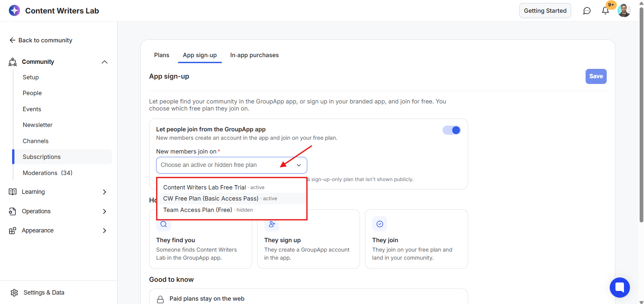The height and width of the screenshot is (304, 644).
Task: Open Events in the Community menu
Action: [x=32, y=109]
